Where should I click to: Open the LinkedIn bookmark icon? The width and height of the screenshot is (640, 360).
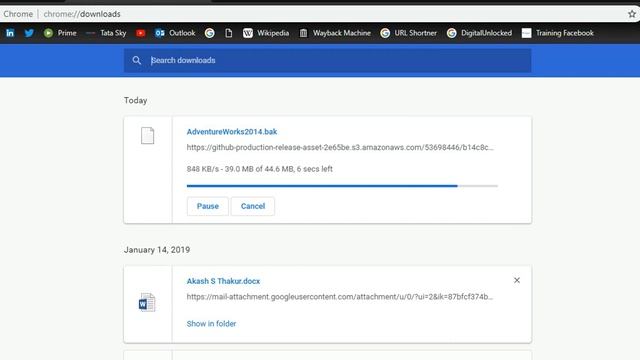[10, 33]
